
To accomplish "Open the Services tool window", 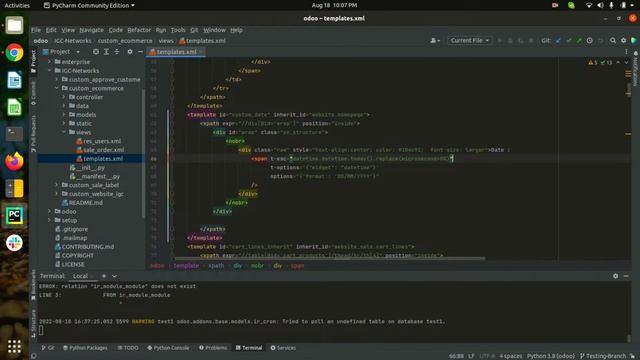I will pos(283,348).
